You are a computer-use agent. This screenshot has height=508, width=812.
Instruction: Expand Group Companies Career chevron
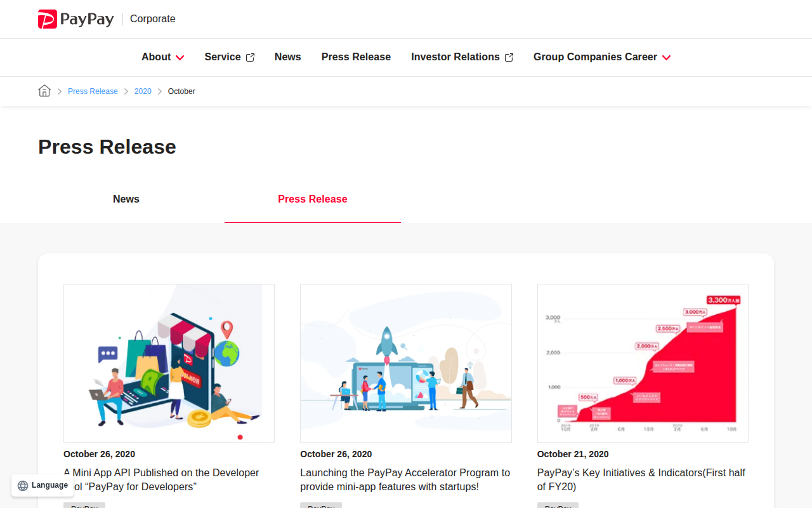click(666, 57)
